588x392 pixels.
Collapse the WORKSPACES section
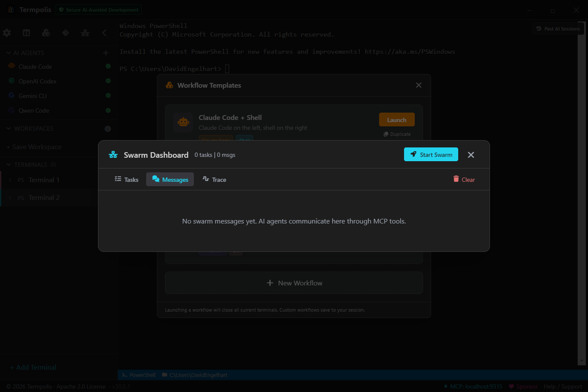30,129
